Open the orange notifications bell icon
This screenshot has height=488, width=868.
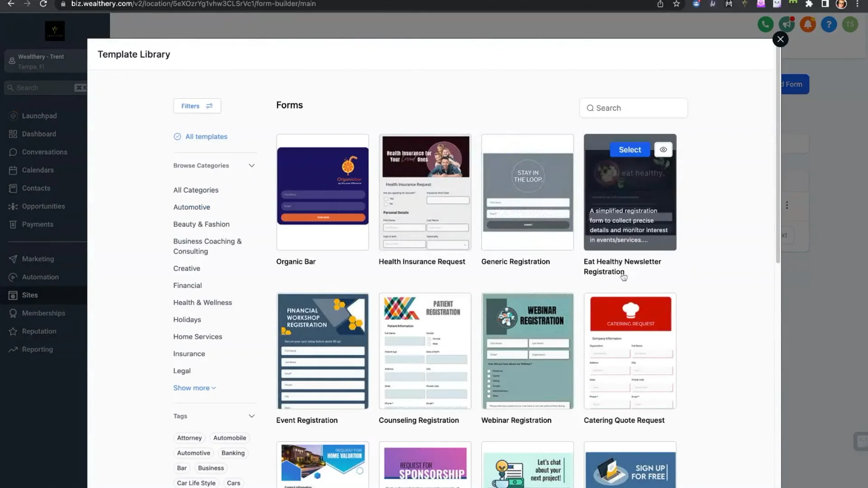click(807, 24)
